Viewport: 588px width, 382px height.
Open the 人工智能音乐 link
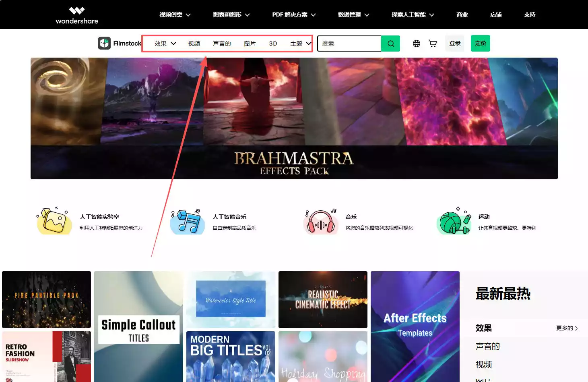229,217
